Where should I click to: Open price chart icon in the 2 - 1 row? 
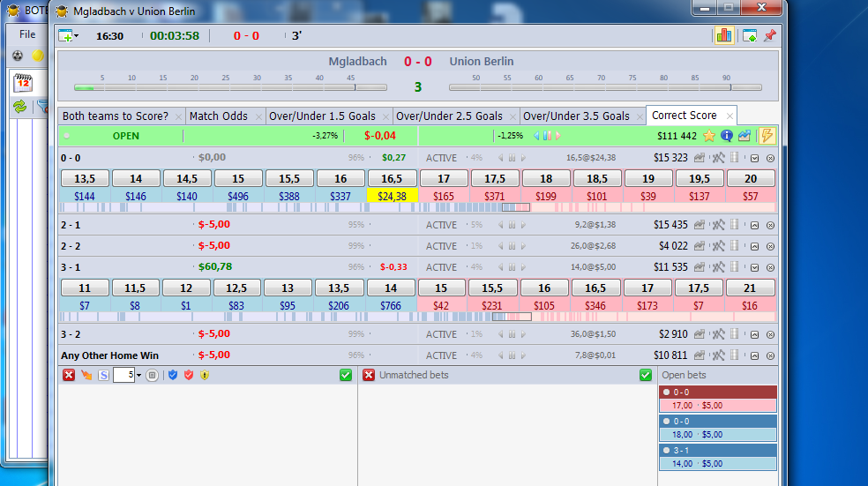(700, 225)
